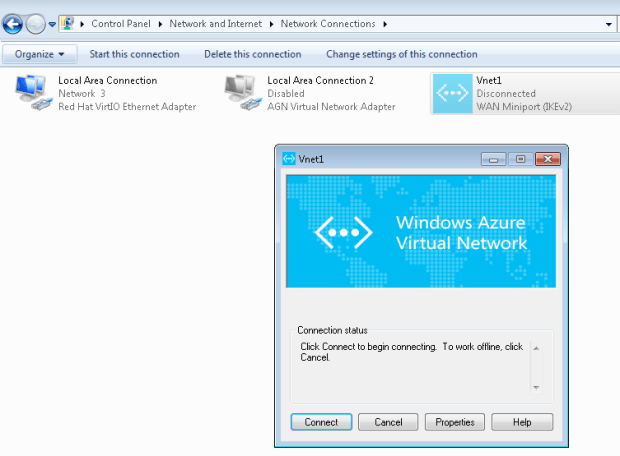The height and width of the screenshot is (456, 620).
Task: Open the Organize dropdown menu
Action: pyautogui.click(x=40, y=54)
